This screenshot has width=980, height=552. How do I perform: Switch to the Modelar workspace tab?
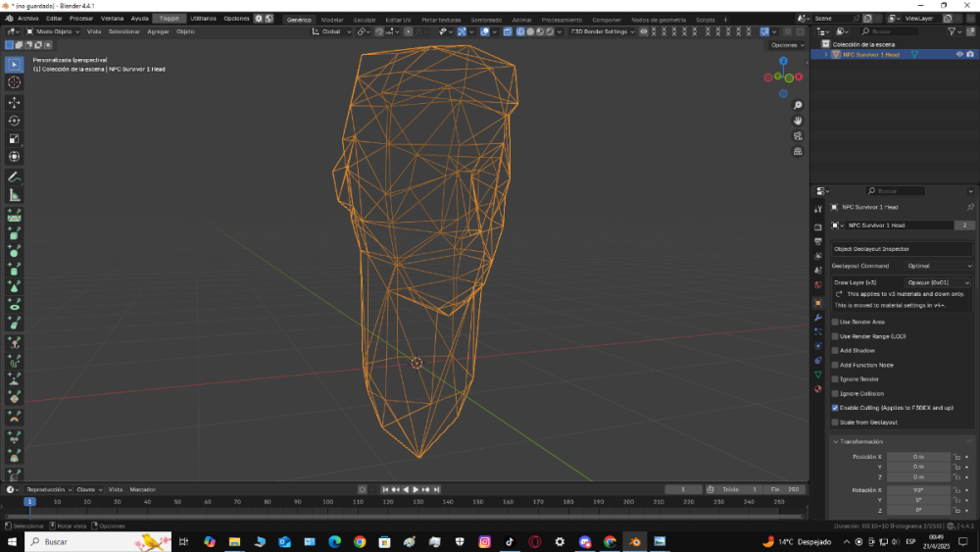click(333, 20)
